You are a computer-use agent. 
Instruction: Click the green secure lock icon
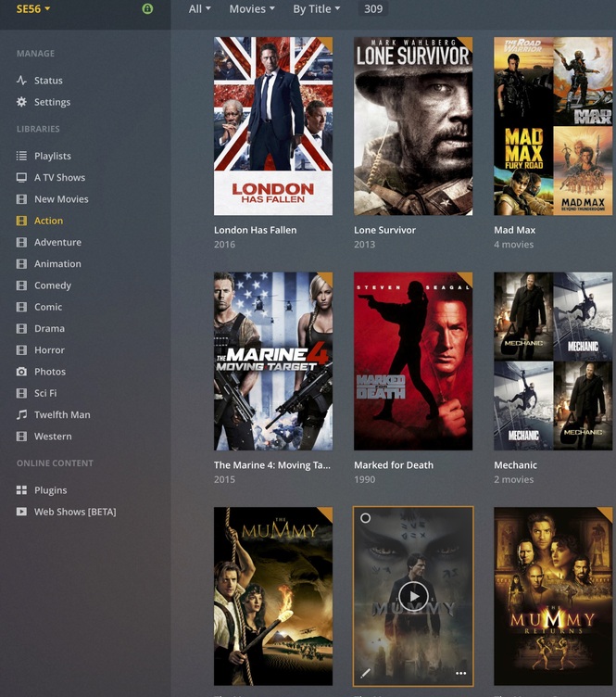click(147, 8)
